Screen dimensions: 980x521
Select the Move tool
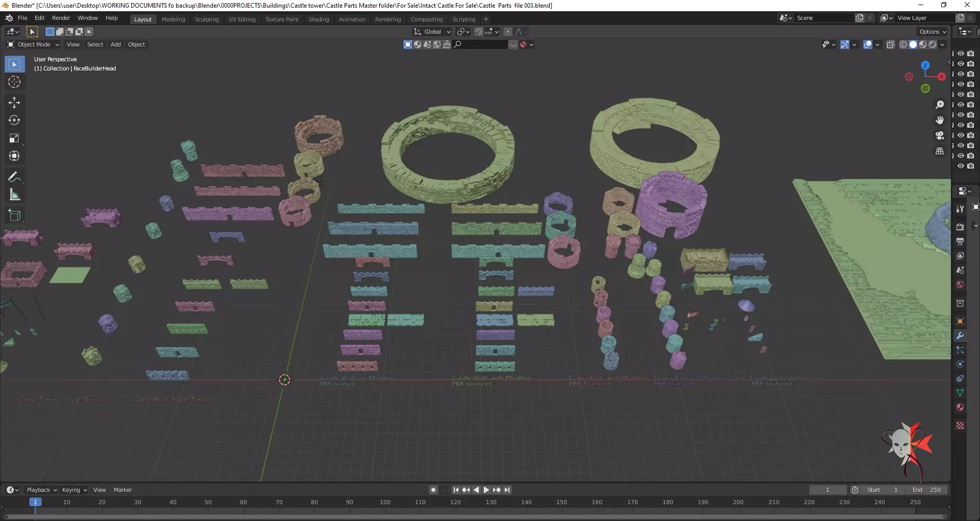pos(14,103)
